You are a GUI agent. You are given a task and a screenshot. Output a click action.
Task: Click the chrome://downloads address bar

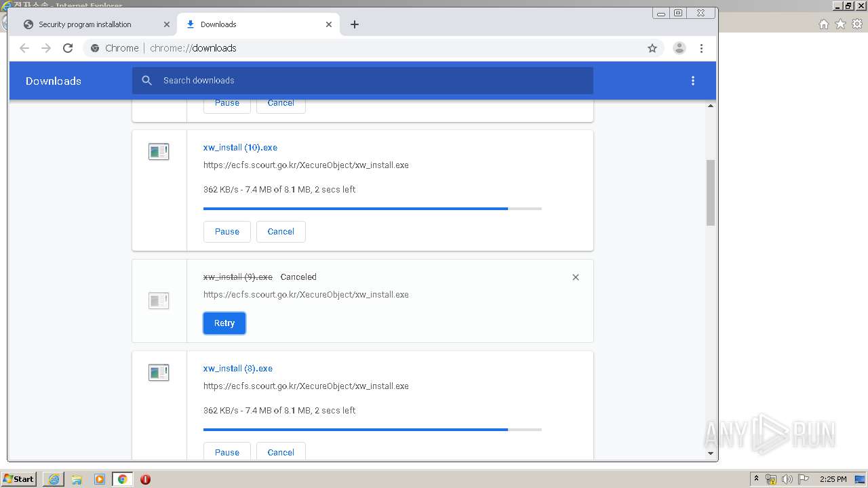click(373, 48)
